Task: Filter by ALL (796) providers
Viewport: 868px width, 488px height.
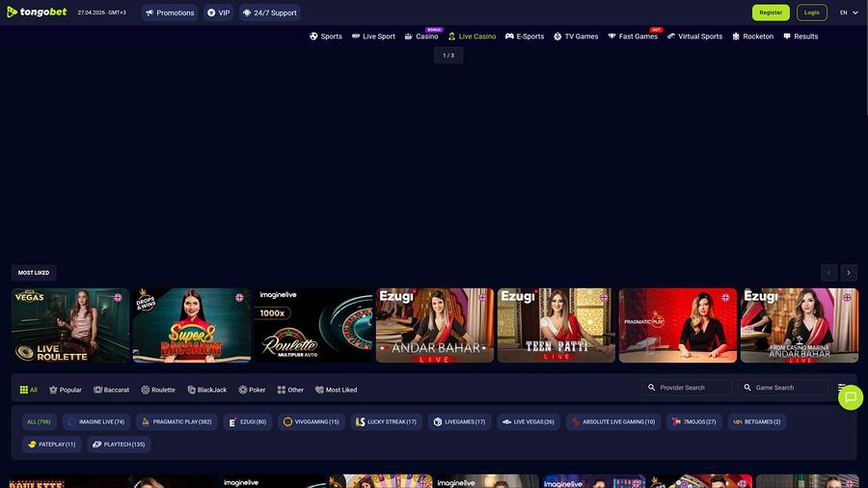Action: point(39,421)
